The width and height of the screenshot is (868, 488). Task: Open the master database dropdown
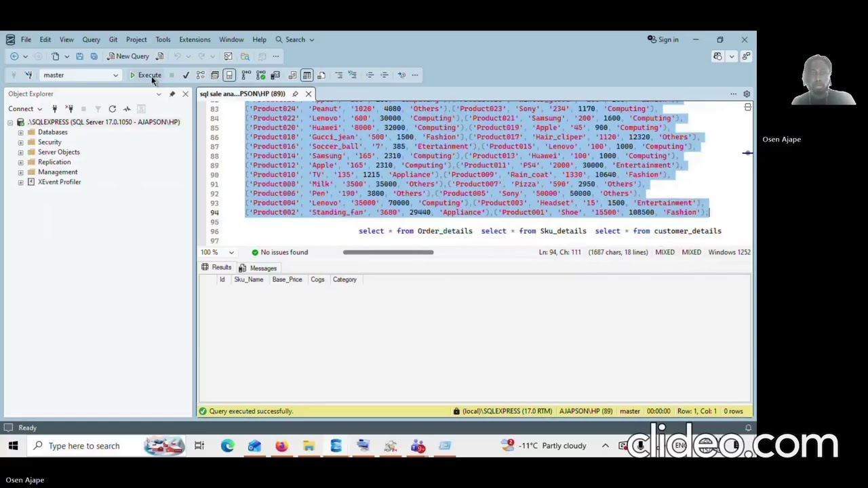80,75
